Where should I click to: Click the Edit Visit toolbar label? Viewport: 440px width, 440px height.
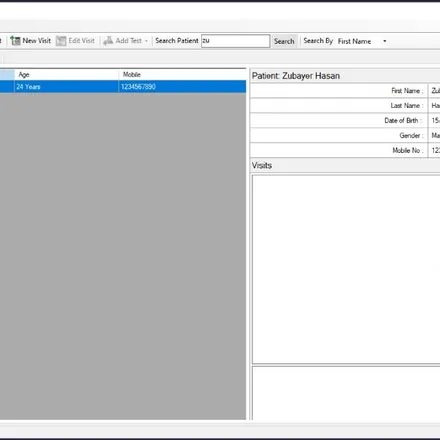(82, 41)
